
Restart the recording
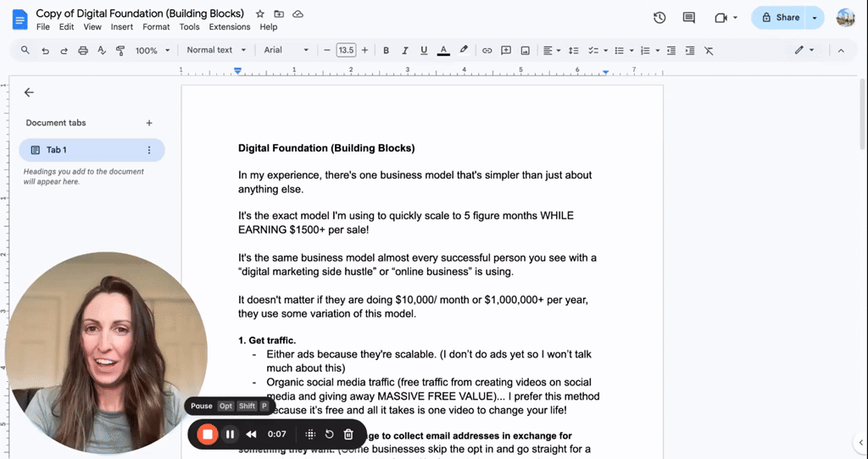pyautogui.click(x=330, y=434)
